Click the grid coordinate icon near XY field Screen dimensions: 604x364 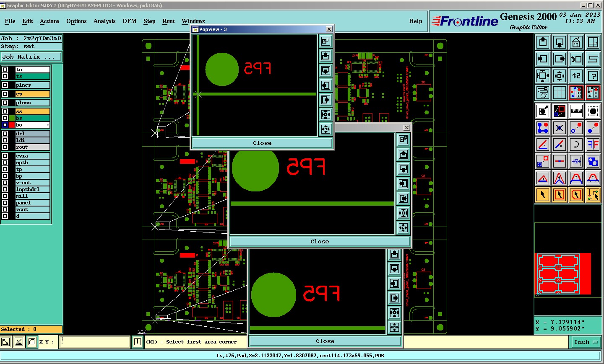point(32,342)
